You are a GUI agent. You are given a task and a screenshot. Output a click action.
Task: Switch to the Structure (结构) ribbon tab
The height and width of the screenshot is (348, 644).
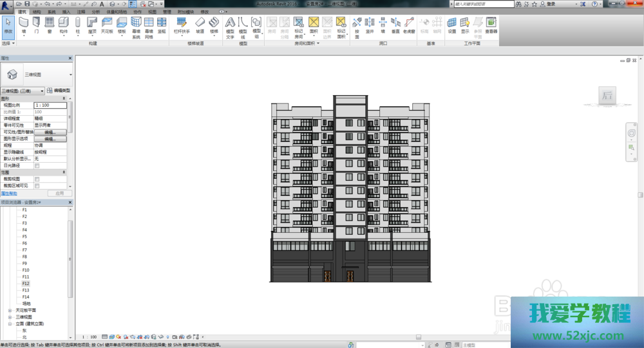pos(36,12)
